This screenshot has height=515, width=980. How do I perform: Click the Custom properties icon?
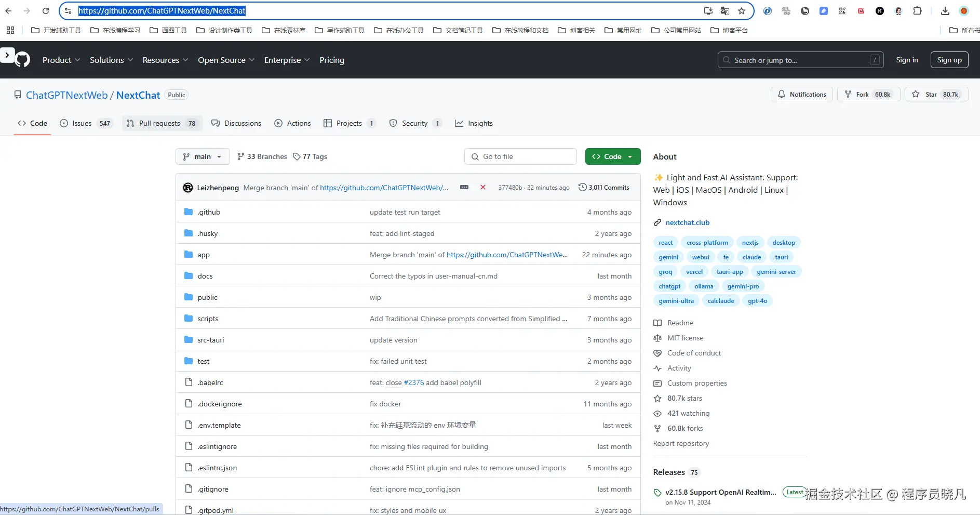coord(657,383)
